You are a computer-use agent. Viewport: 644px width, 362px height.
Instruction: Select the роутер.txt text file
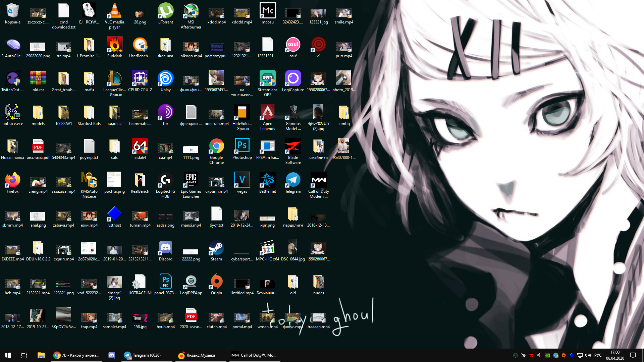(x=89, y=149)
